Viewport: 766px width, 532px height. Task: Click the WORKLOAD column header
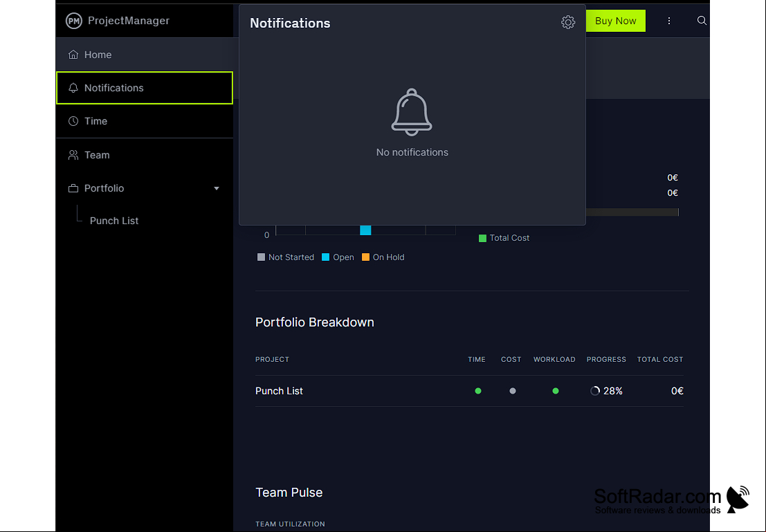point(554,360)
